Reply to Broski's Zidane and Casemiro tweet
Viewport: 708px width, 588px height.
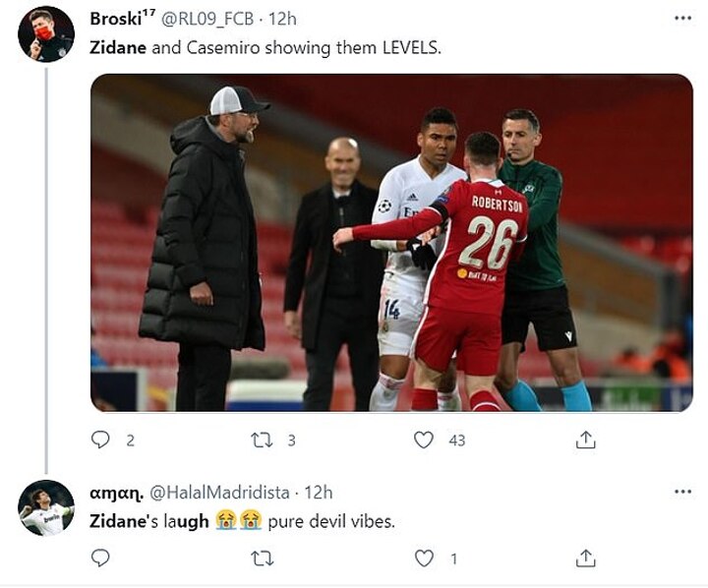[x=100, y=440]
